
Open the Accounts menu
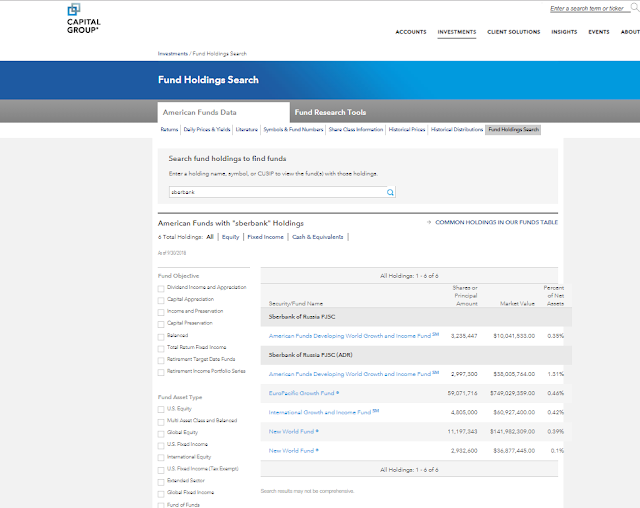[x=411, y=32]
